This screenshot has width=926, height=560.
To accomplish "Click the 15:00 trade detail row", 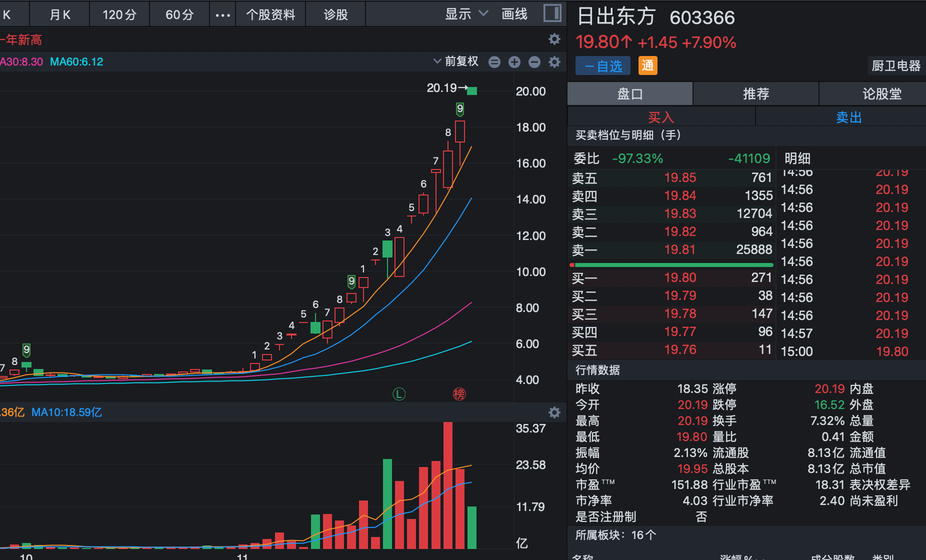I will pyautogui.click(x=851, y=351).
